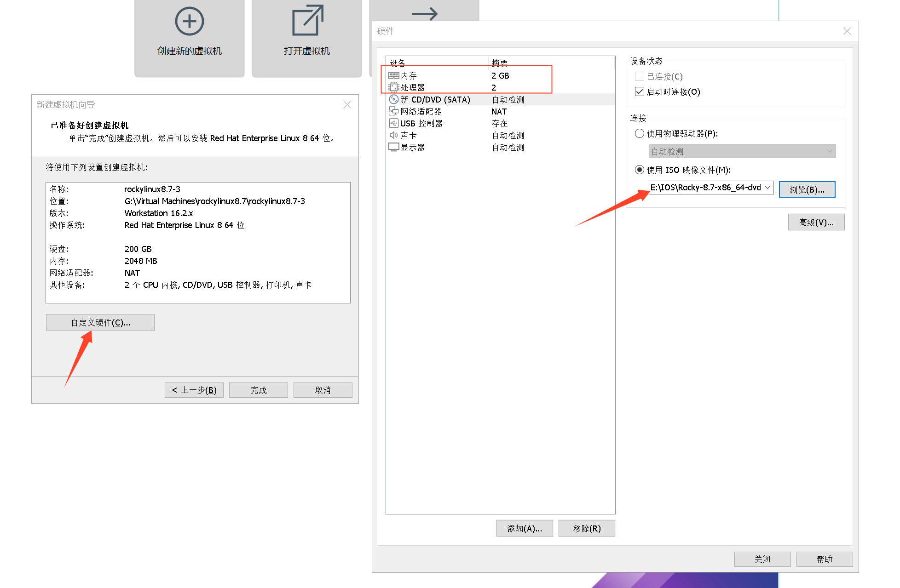Click the 打开虚拟机 icon
This screenshot has height=588, width=900.
click(x=307, y=20)
